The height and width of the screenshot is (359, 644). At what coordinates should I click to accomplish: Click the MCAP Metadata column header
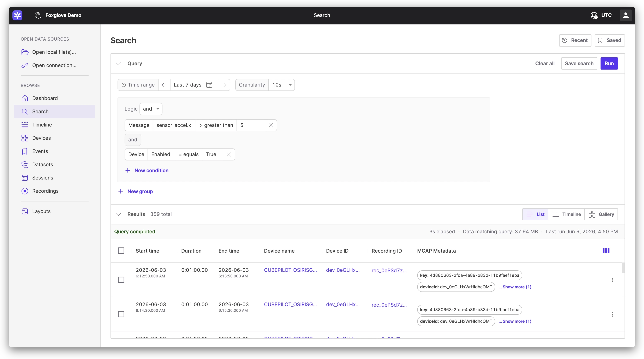pos(436,251)
